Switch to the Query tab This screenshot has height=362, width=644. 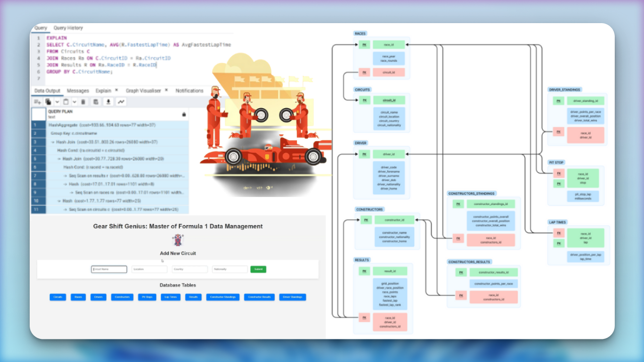[x=41, y=28]
